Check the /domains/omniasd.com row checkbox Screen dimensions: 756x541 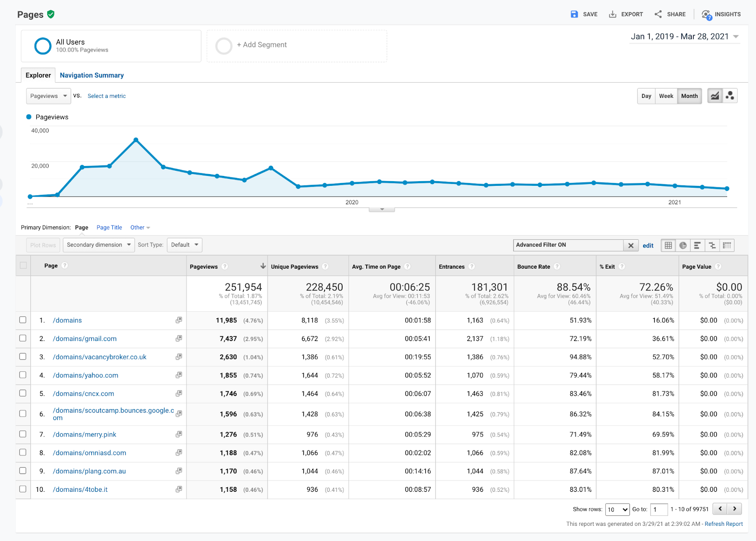(x=23, y=452)
